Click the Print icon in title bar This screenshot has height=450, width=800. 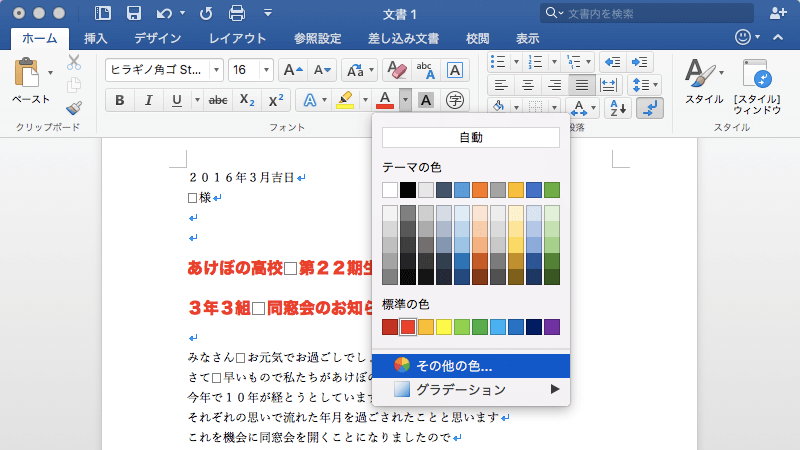tap(237, 13)
